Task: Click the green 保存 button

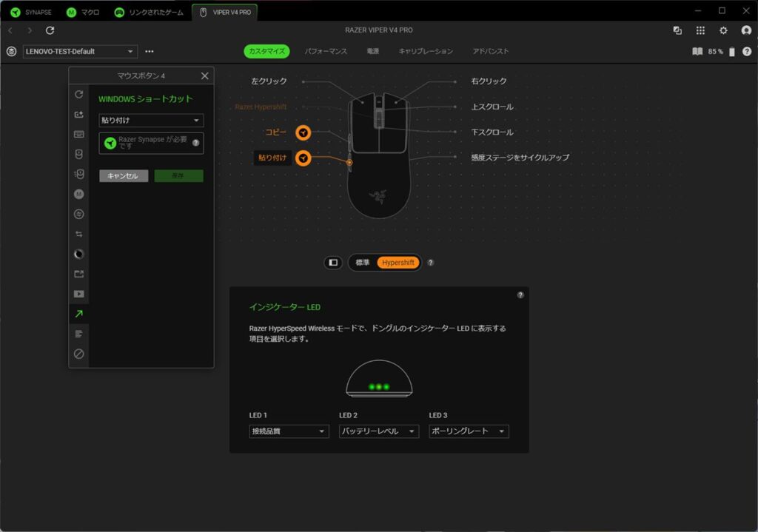Action: tap(178, 176)
